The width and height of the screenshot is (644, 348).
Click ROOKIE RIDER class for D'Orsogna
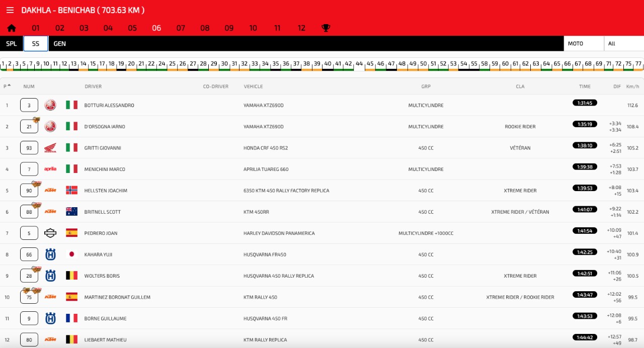[x=520, y=127]
